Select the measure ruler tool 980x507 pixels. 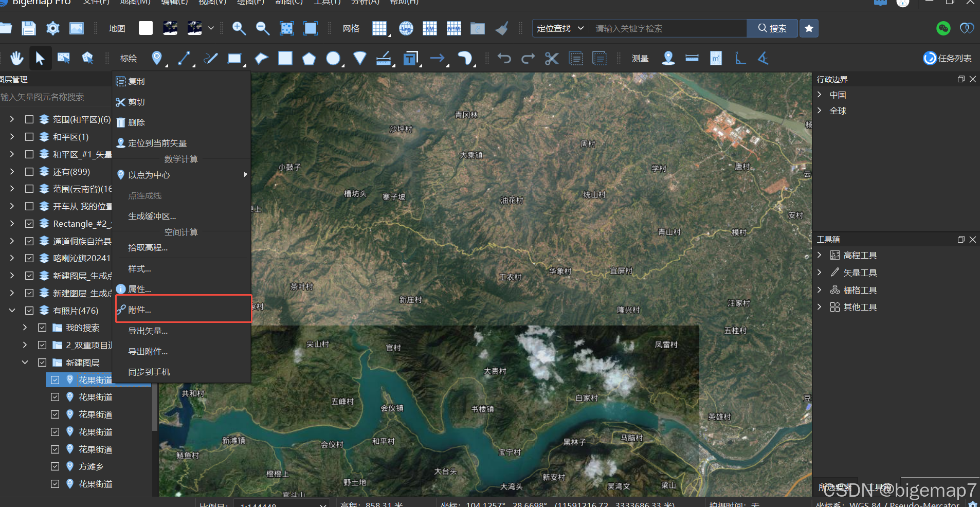pyautogui.click(x=692, y=58)
